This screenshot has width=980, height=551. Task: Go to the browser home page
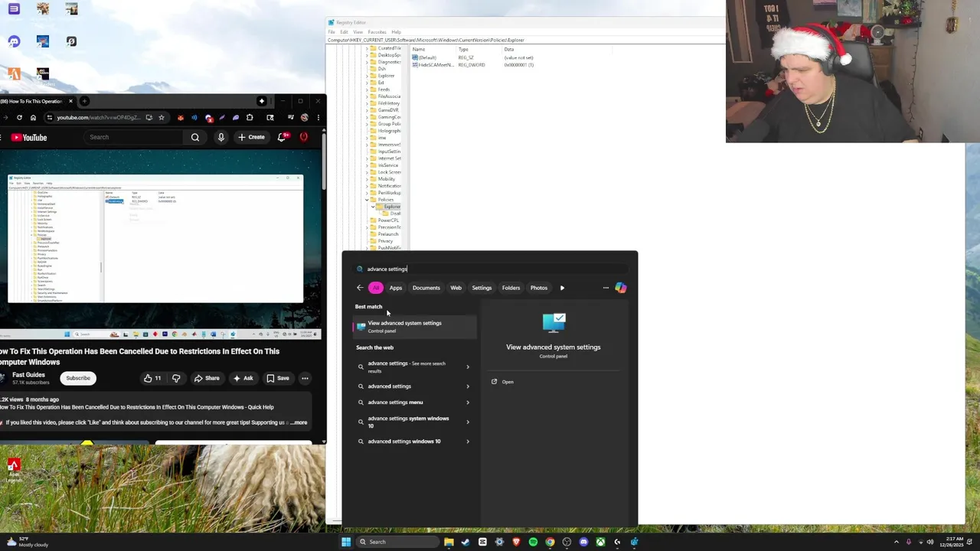point(33,117)
